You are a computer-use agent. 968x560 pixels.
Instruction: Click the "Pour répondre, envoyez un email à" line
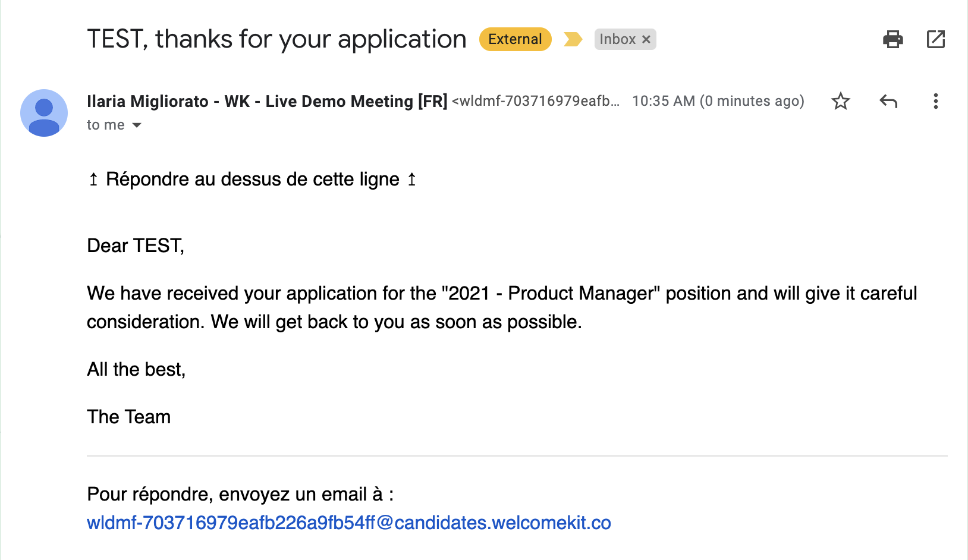coord(240,494)
